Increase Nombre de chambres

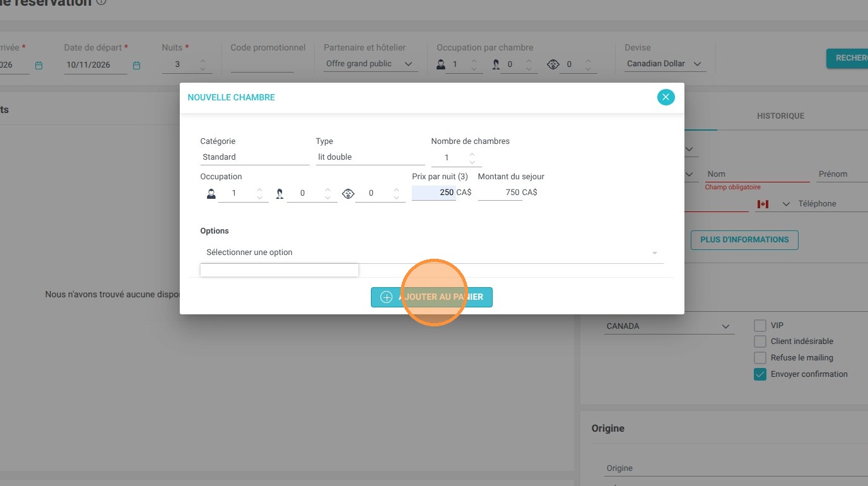472,154
